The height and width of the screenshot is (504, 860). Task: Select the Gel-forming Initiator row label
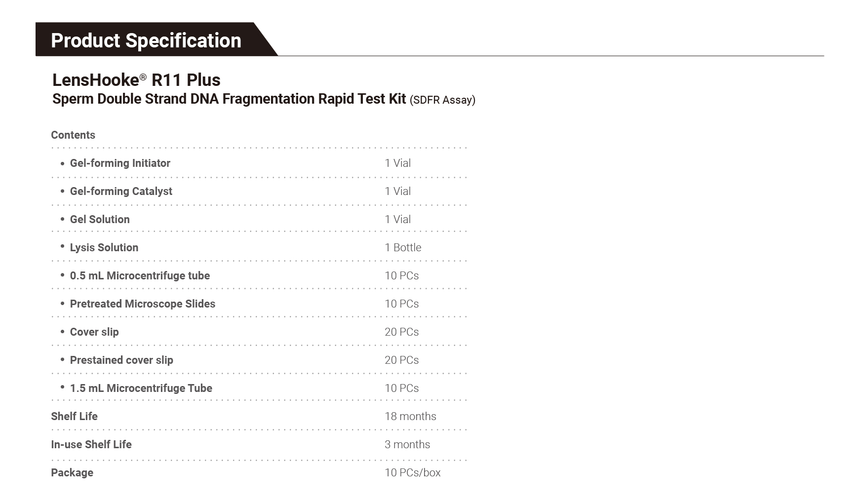(x=120, y=163)
